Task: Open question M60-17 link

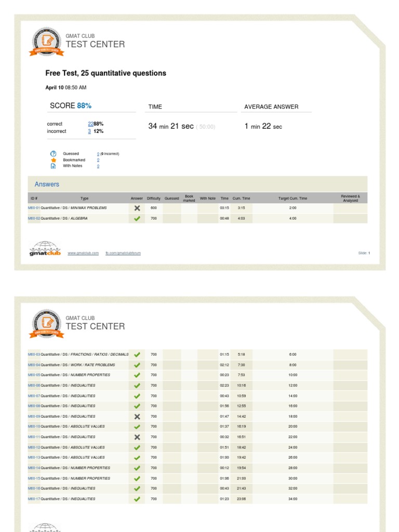Action: (34, 499)
